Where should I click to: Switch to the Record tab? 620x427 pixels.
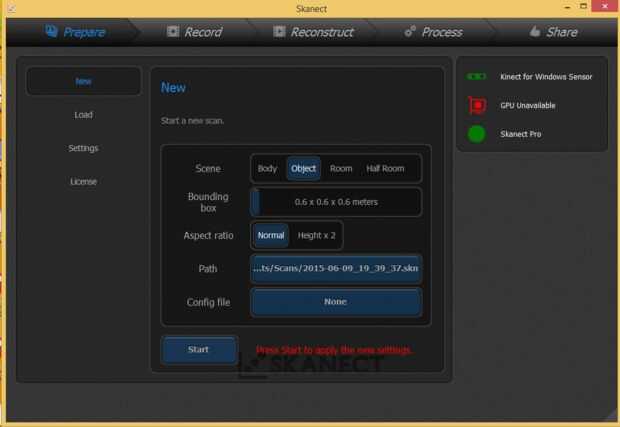point(195,32)
